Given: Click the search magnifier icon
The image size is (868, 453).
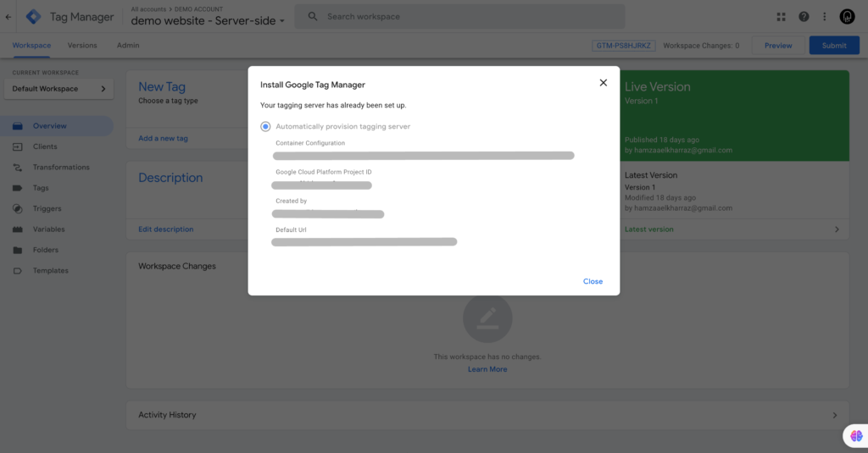Looking at the screenshot, I should point(313,17).
